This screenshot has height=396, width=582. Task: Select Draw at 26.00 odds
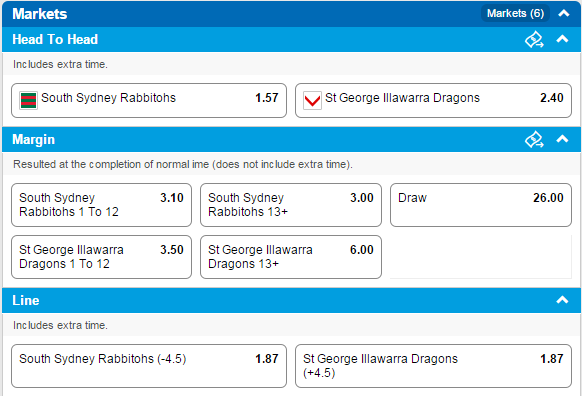point(481,205)
